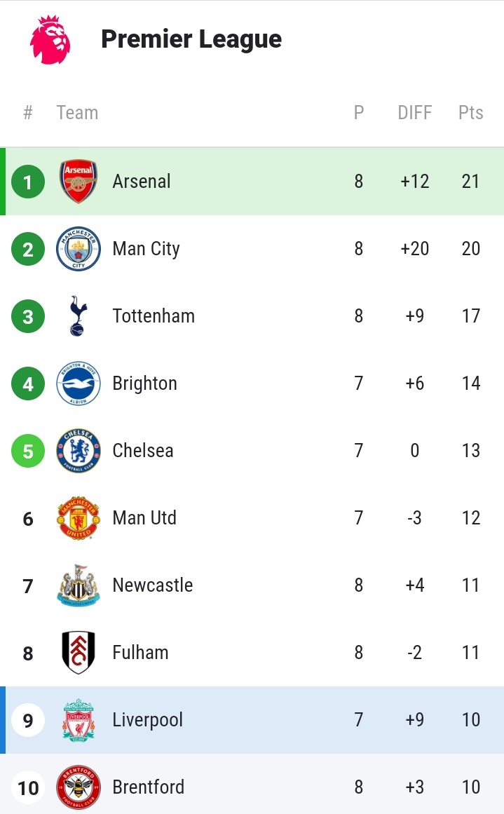504x814 pixels.
Task: Select the Chelsea lion crest
Action: (x=79, y=451)
